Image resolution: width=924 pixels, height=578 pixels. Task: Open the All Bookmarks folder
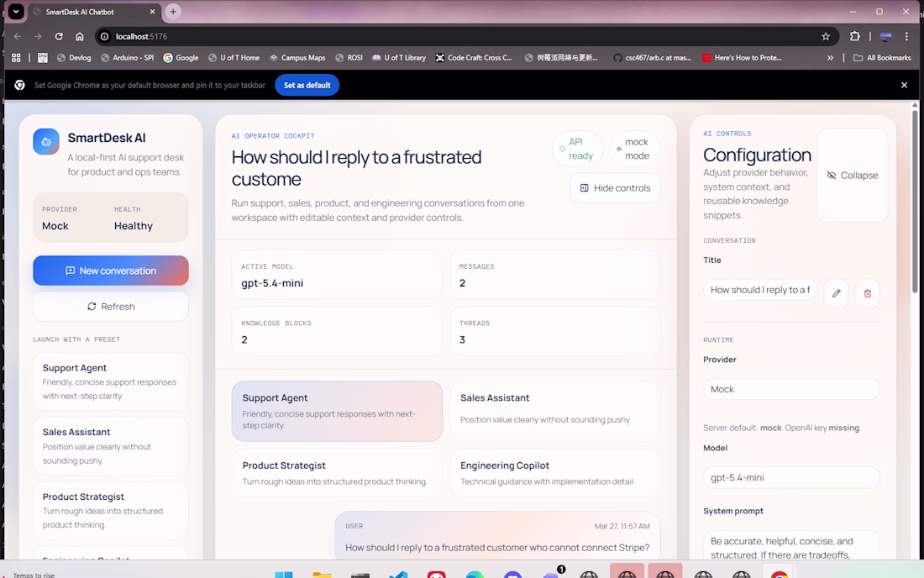pos(881,58)
